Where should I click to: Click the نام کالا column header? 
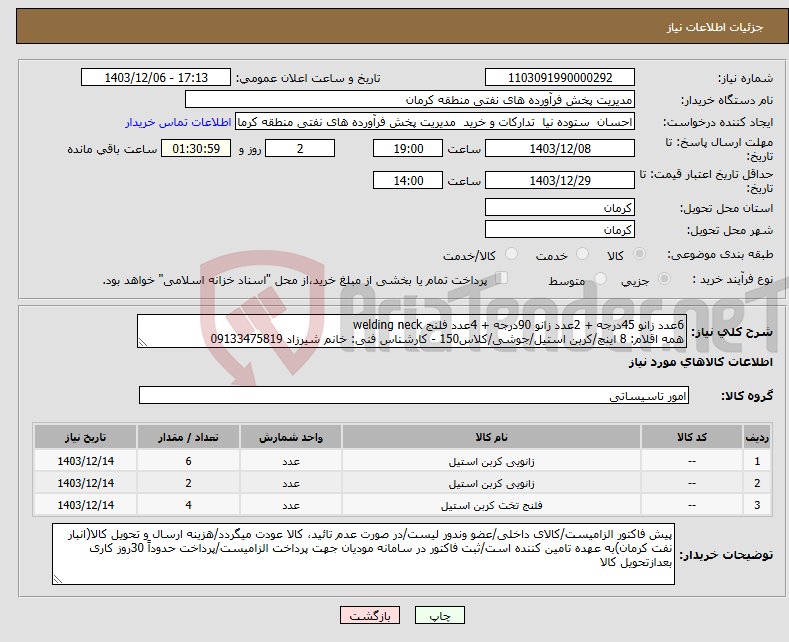click(492, 437)
